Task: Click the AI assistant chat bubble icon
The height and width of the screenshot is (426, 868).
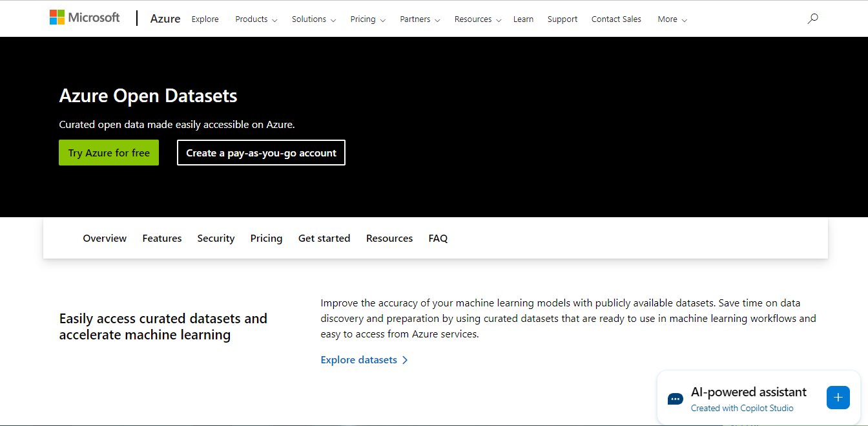Action: point(676,399)
